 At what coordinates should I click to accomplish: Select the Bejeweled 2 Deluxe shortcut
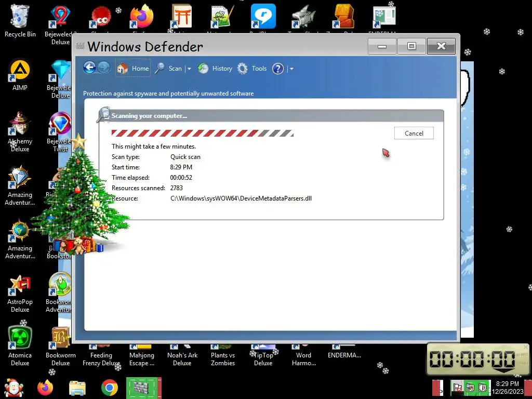(x=61, y=24)
